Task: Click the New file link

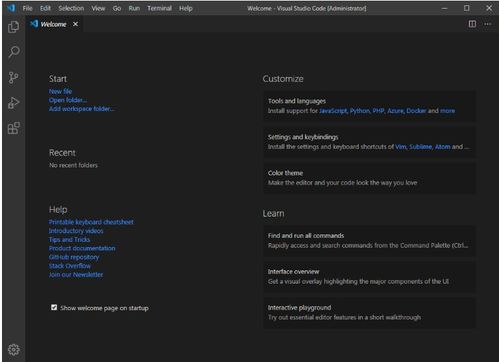Action: coord(60,91)
